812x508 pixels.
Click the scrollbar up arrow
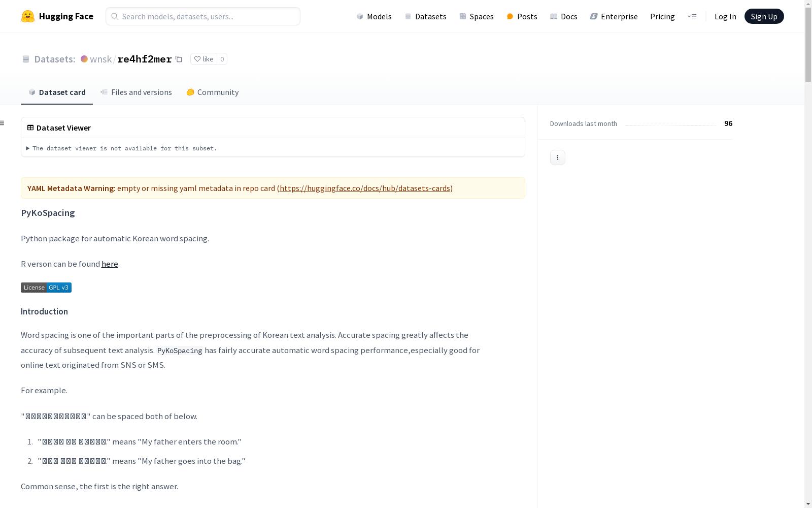pyautogui.click(x=808, y=4)
